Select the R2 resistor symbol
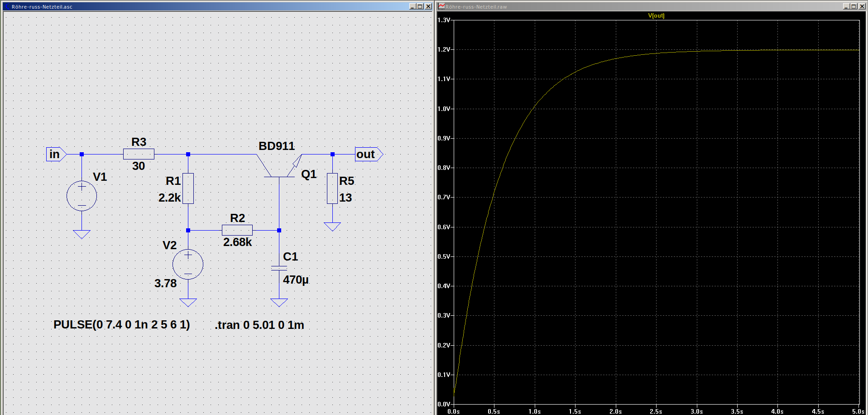The image size is (868, 415). coord(237,230)
